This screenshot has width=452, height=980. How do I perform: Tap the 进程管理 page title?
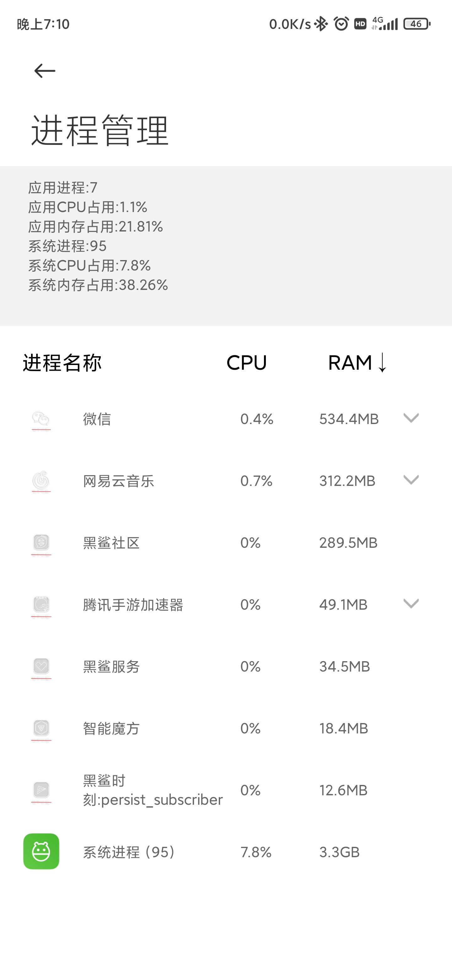[100, 130]
